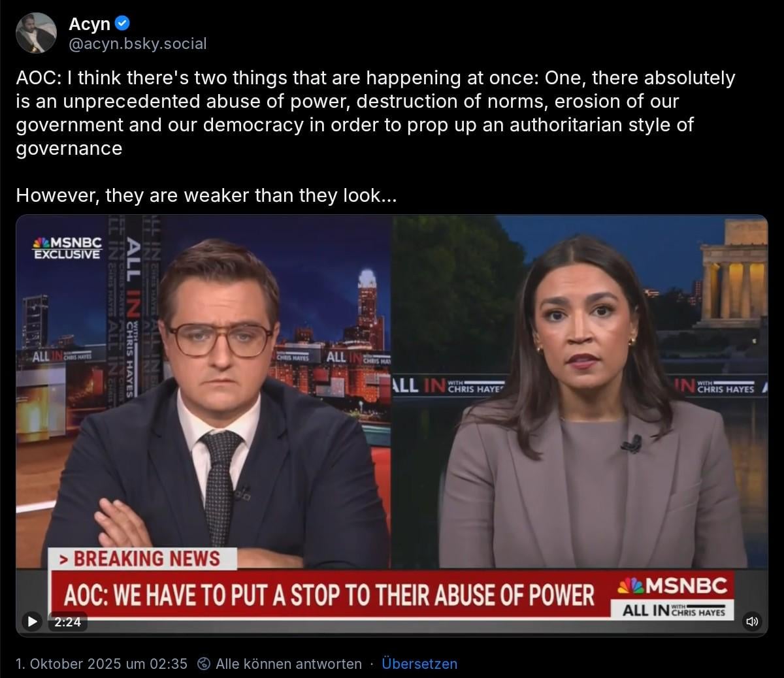Select the post text beginning 'AOC: I think'
784x678 pixels.
pos(376,113)
